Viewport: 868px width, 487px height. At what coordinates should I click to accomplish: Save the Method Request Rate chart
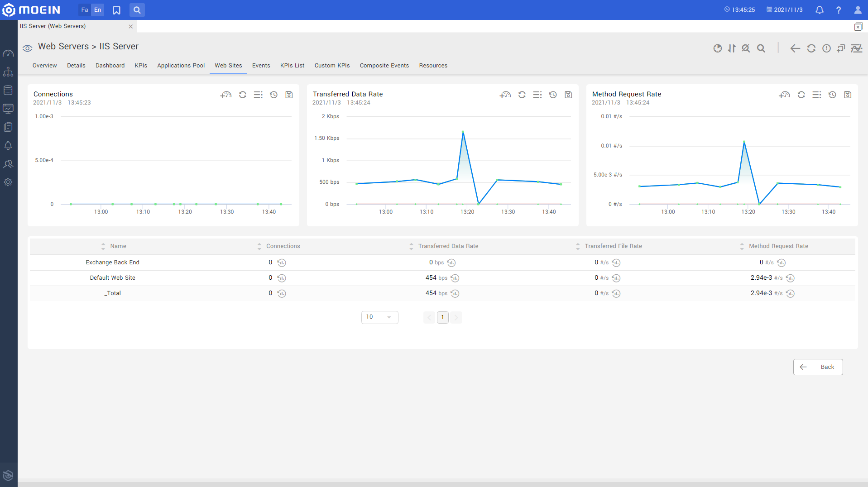848,95
